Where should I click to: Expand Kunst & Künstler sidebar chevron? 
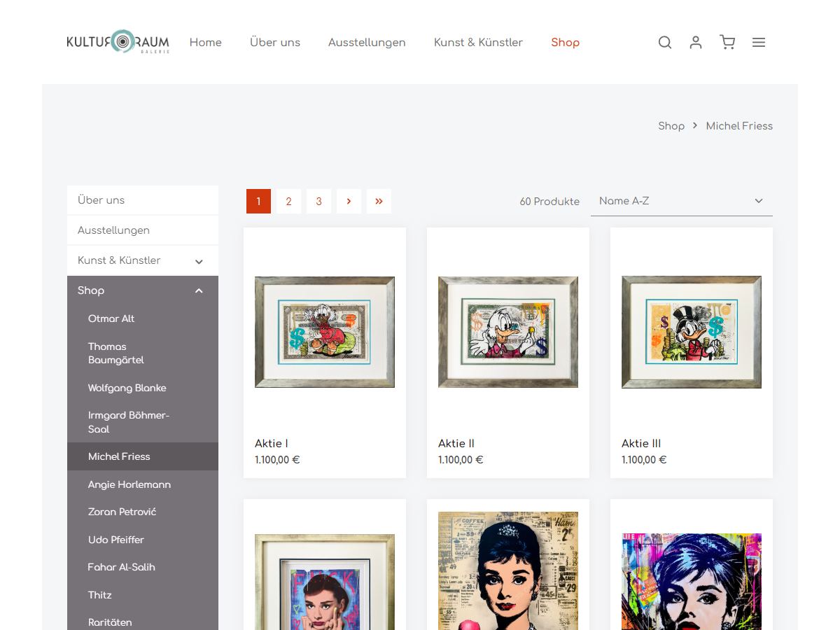coord(199,261)
